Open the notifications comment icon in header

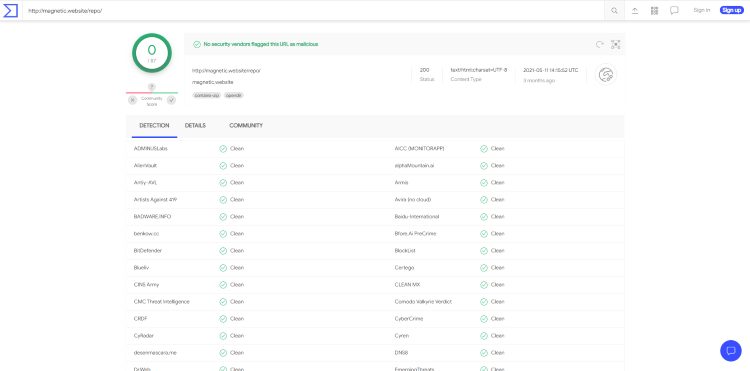tap(674, 11)
